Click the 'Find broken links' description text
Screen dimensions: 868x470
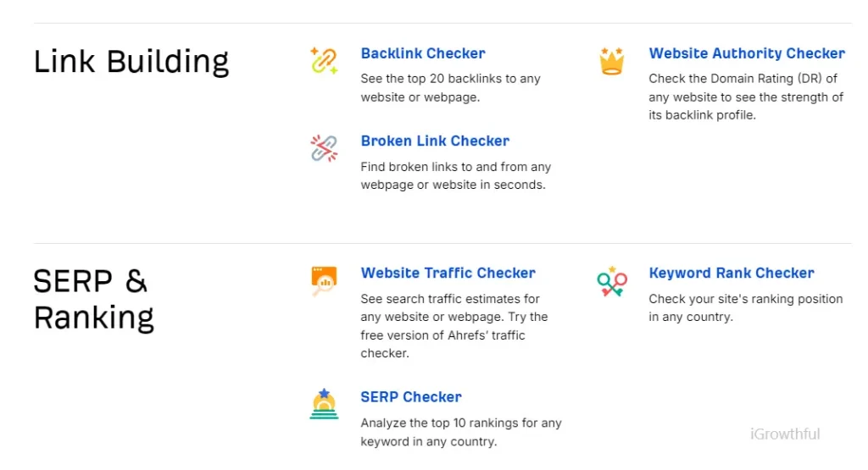(455, 176)
